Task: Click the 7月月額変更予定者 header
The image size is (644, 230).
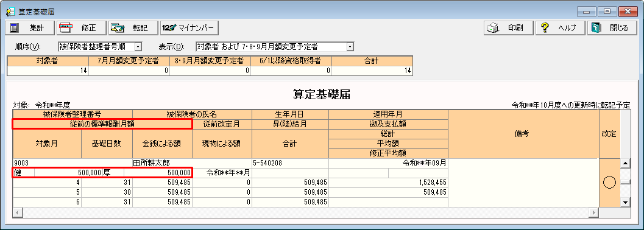Action: tap(129, 61)
